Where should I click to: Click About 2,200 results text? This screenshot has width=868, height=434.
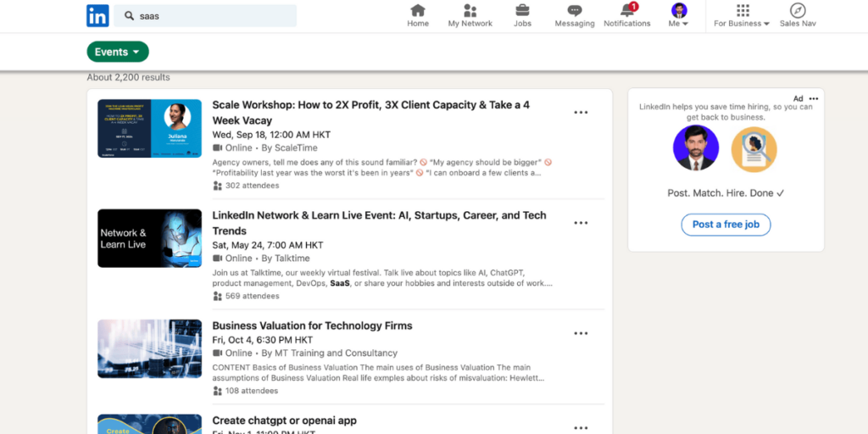coord(129,77)
